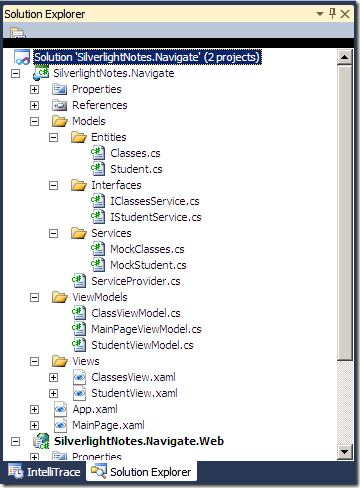
Task: Expand the App.xaml node
Action: 34,409
